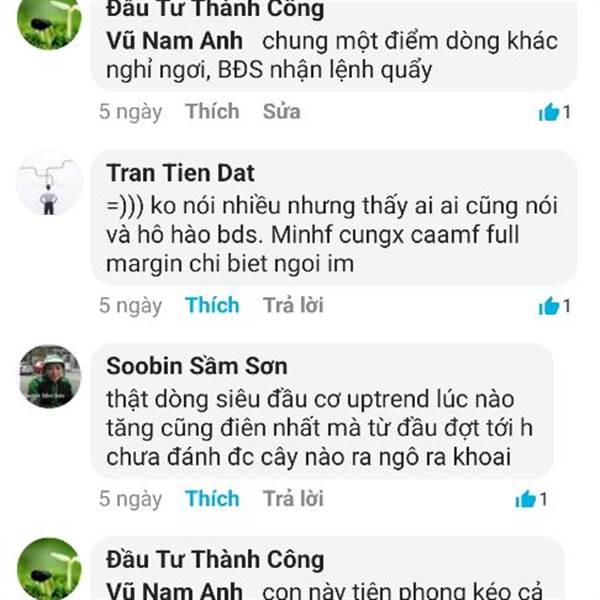This screenshot has height=600, width=600.
Task: Open the like reaction count on Tran Tien Dat's comment
Action: point(554,306)
